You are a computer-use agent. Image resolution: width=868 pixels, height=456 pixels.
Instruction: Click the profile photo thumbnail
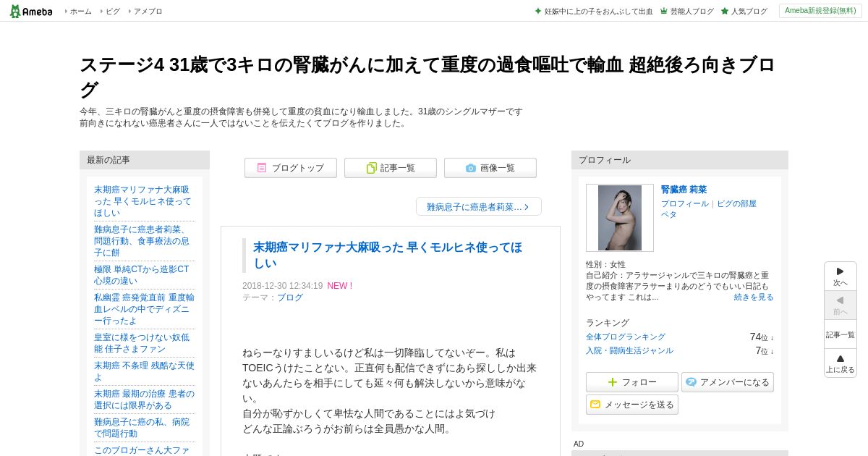click(620, 218)
